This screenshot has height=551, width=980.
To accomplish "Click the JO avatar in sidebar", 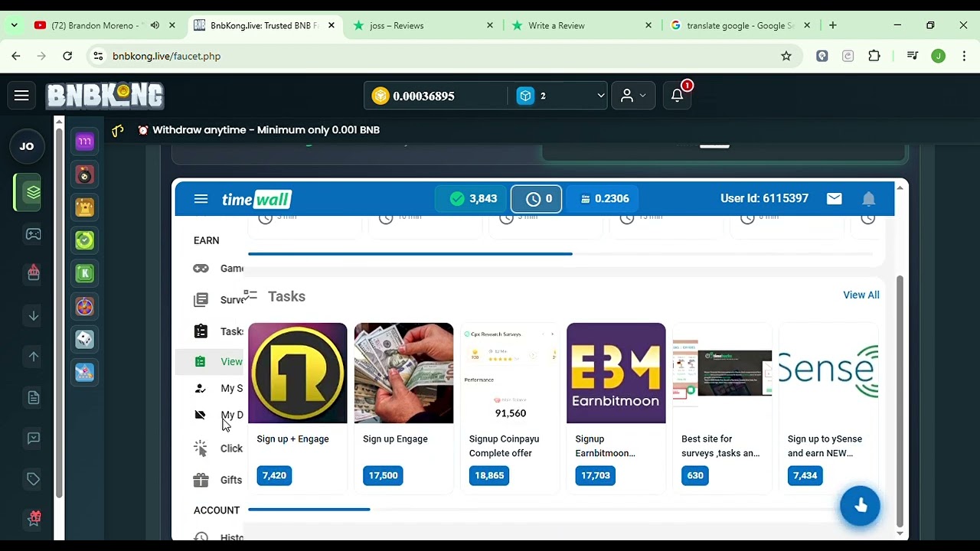I will pos(27,146).
